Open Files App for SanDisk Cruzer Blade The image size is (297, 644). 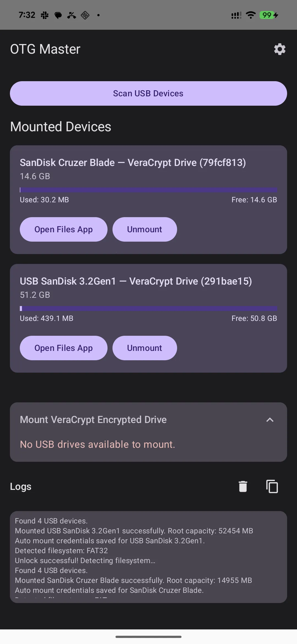(x=64, y=229)
